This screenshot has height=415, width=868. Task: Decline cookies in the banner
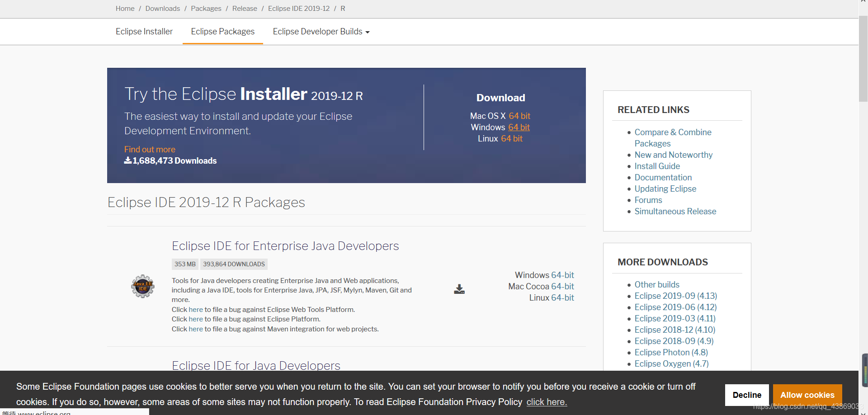pyautogui.click(x=747, y=395)
